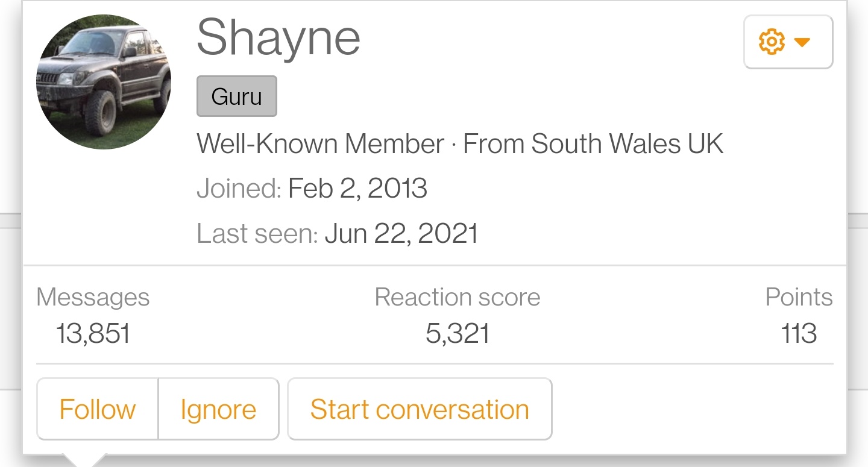Image resolution: width=868 pixels, height=467 pixels.
Task: Open Shayne's profile via username heading
Action: 278,37
